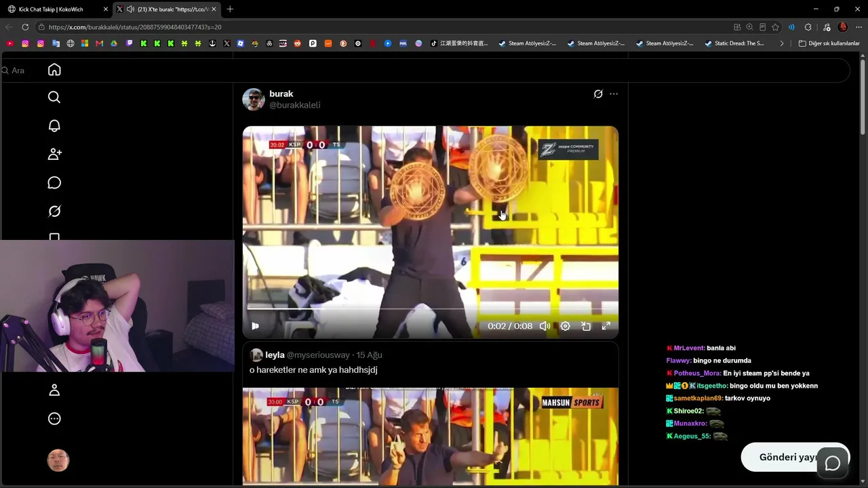Open the Reddit bookmark
Screen dimensions: 868x488
point(297,43)
